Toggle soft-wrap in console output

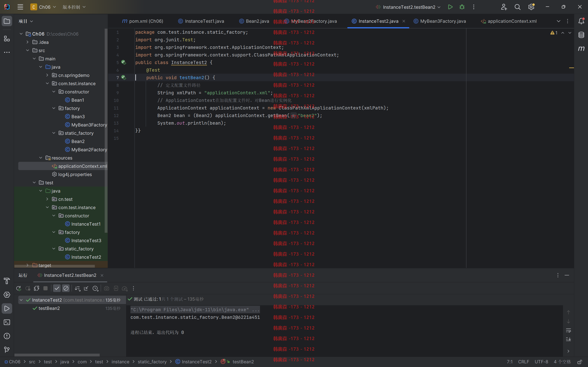(568, 331)
